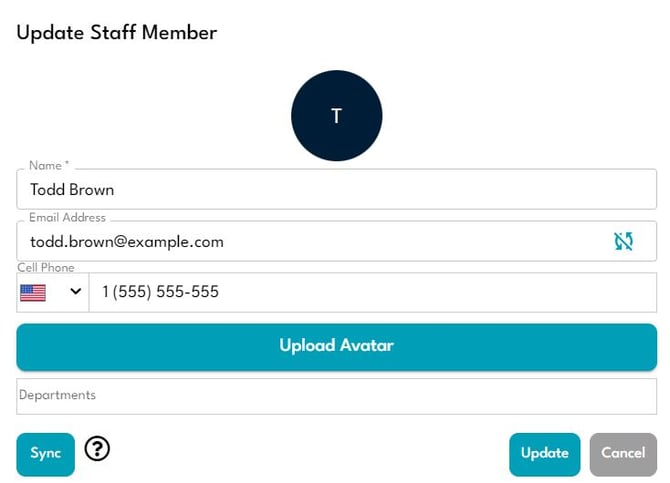
Task: Click the round avatar showing letter T
Action: 336,116
